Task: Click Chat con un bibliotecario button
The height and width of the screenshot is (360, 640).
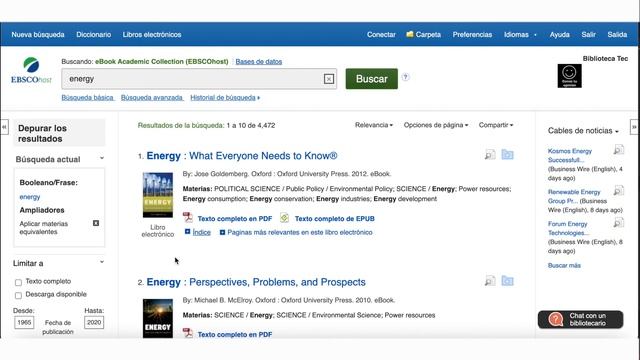Action: [x=580, y=320]
